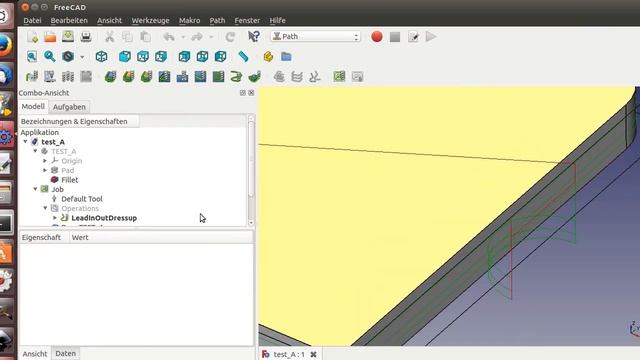Click the Wert column header
This screenshot has height=360, width=640.
point(161,238)
